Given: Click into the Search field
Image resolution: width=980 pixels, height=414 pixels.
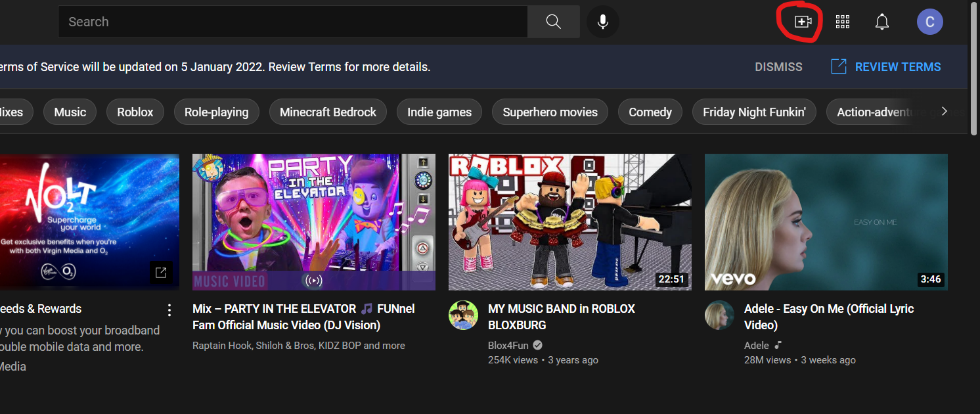Looking at the screenshot, I should (293, 22).
